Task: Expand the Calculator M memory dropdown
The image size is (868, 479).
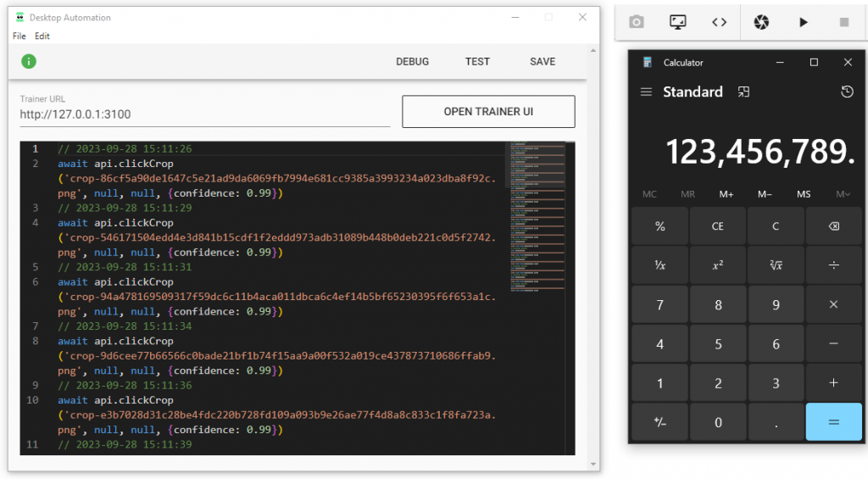Action: coord(843,194)
